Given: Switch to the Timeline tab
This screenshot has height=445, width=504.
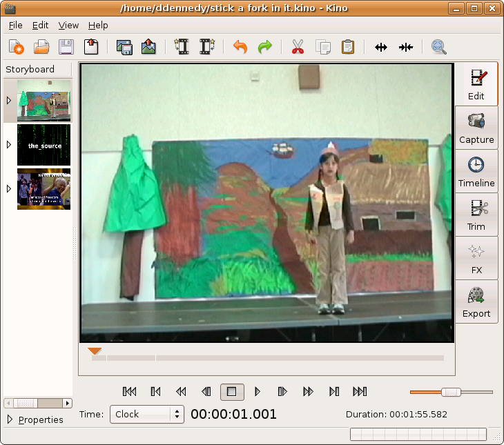Looking at the screenshot, I should point(476,171).
